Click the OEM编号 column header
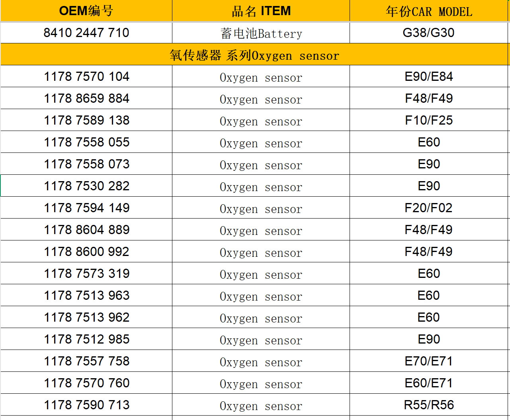 (x=86, y=11)
